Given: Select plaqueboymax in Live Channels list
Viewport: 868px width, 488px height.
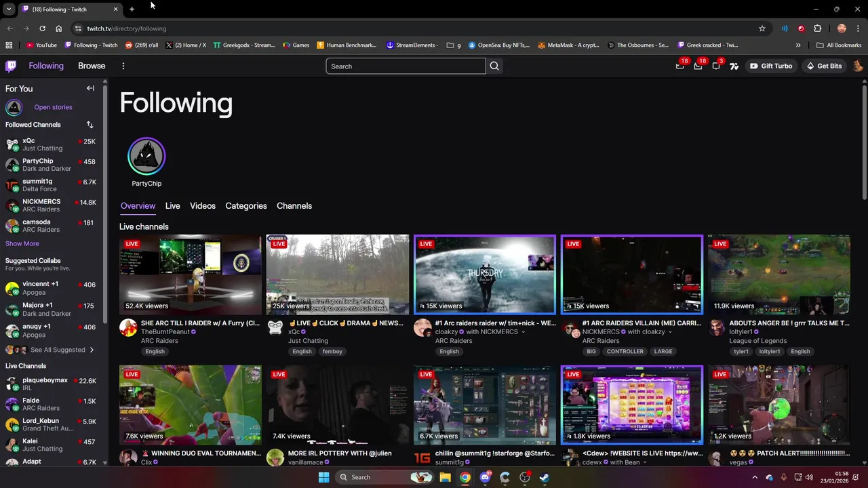Looking at the screenshot, I should click(x=51, y=384).
